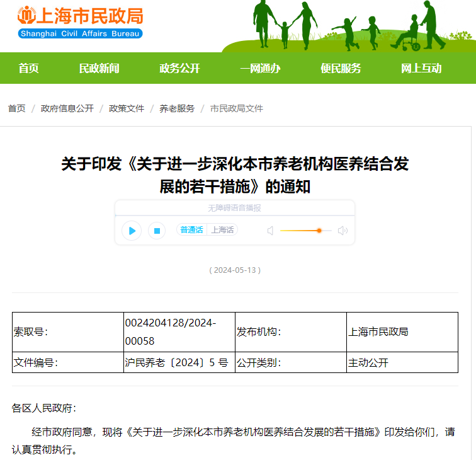Navigate to 网上互动

(421, 68)
